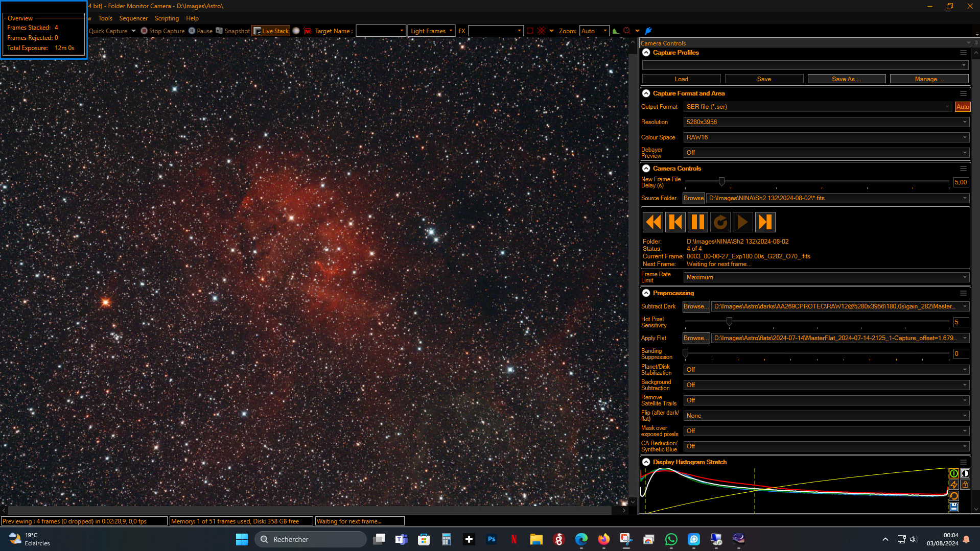This screenshot has width=980, height=551.
Task: Click Browse next to Source Folder
Action: [694, 198]
